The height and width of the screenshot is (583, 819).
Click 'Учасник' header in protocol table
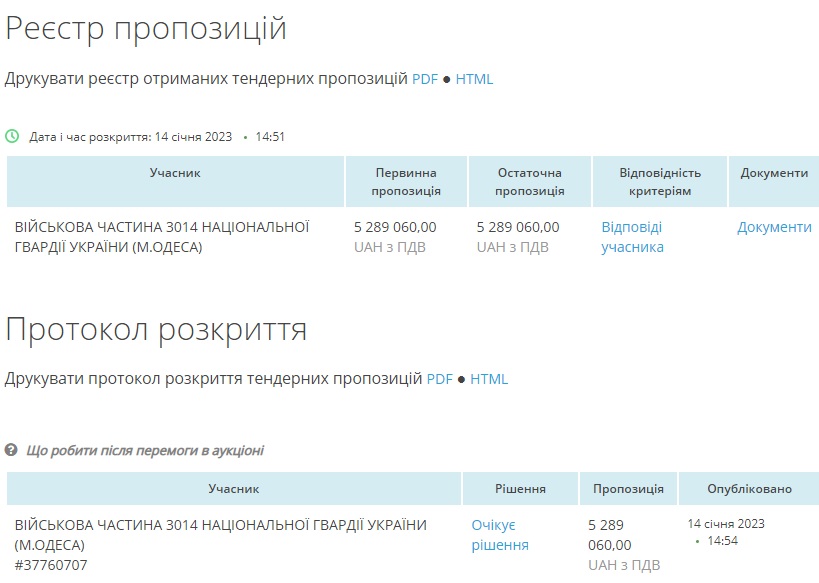(233, 489)
